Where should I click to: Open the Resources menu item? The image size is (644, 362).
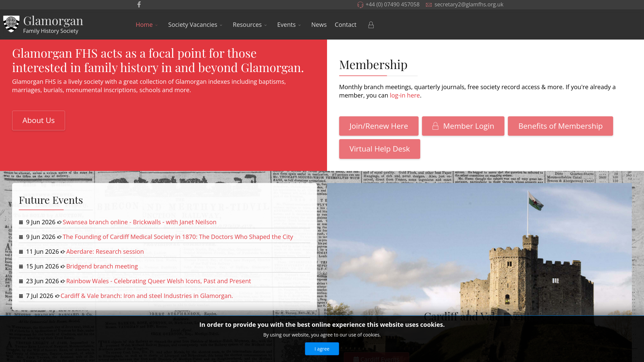coord(247,24)
